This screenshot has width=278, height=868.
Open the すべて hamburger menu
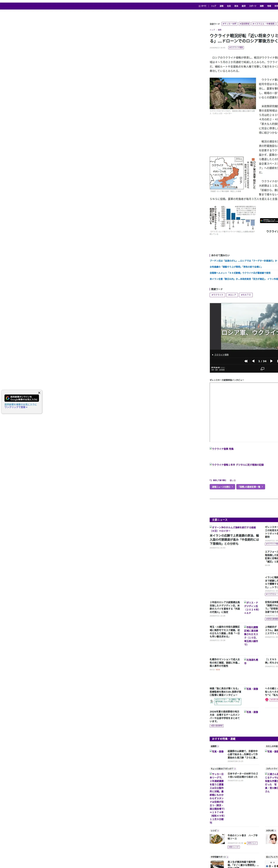202,6
